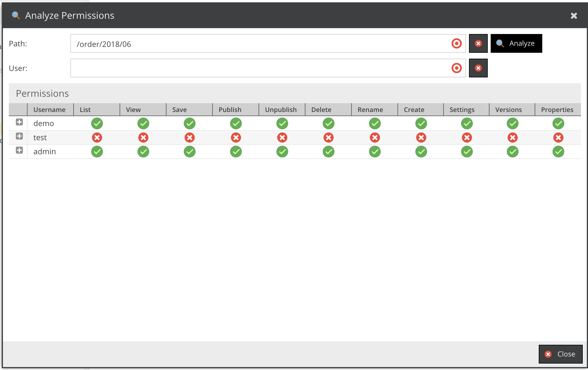Click demo's green Properties checkmark
The width and height of the screenshot is (588, 370).
pos(558,123)
